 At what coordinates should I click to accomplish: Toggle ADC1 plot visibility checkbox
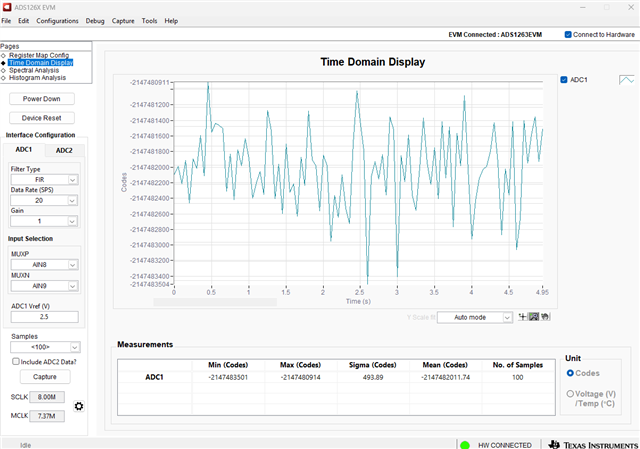coord(564,80)
